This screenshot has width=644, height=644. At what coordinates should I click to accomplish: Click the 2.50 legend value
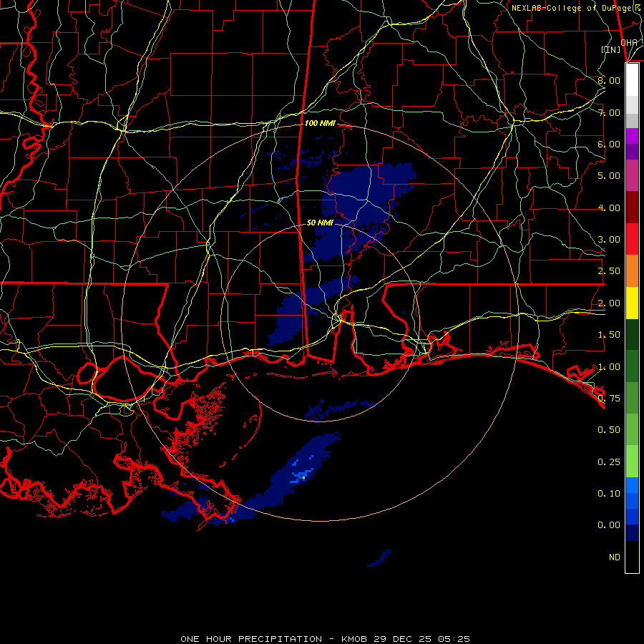click(609, 271)
